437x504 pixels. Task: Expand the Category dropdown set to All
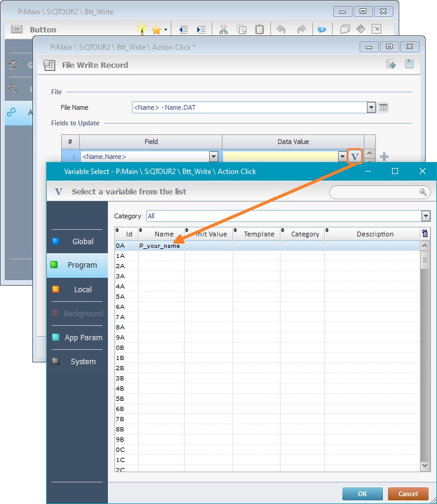point(426,216)
